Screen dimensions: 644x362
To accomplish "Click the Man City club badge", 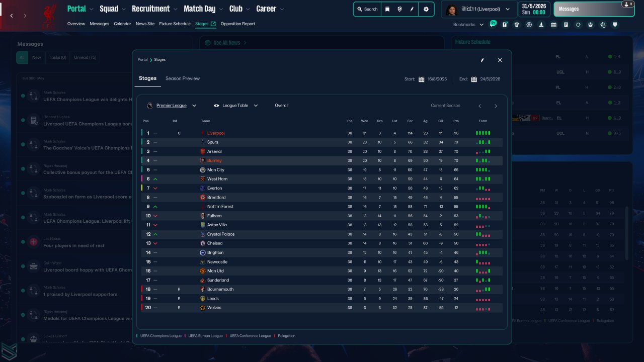I will click(x=203, y=170).
